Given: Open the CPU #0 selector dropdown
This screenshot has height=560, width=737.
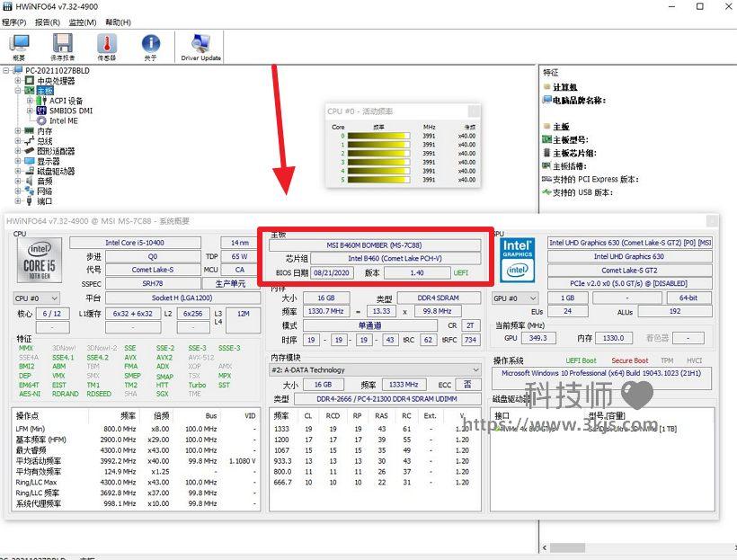Looking at the screenshot, I should [36, 298].
